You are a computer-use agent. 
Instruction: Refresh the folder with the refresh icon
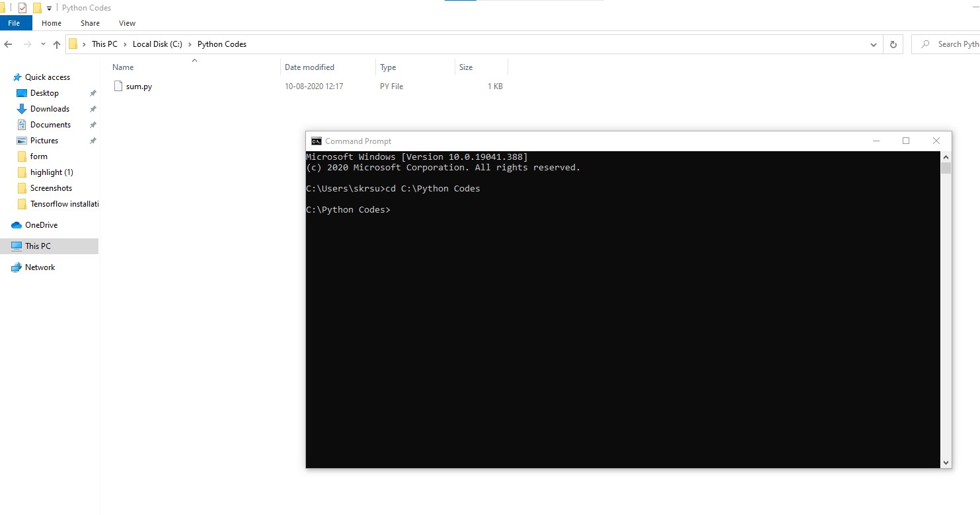pos(893,44)
